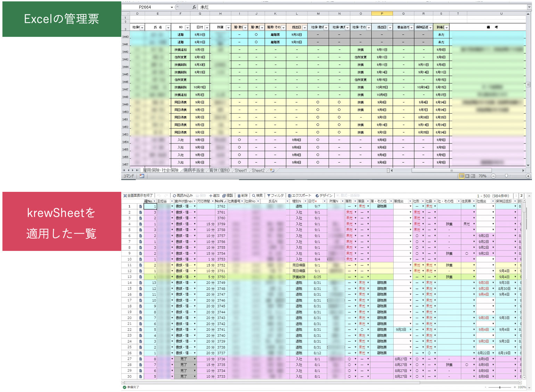The image size is (535, 392).
Task: Expand the 所属 column filter in Excel
Action: tap(228, 27)
